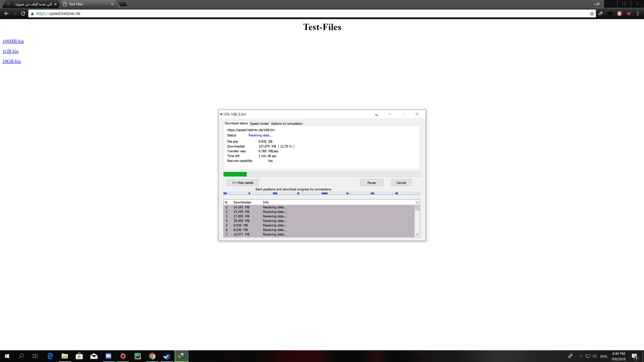This screenshot has height=362, width=644.
Task: Launch Origin from the taskbar
Action: [x=123, y=355]
